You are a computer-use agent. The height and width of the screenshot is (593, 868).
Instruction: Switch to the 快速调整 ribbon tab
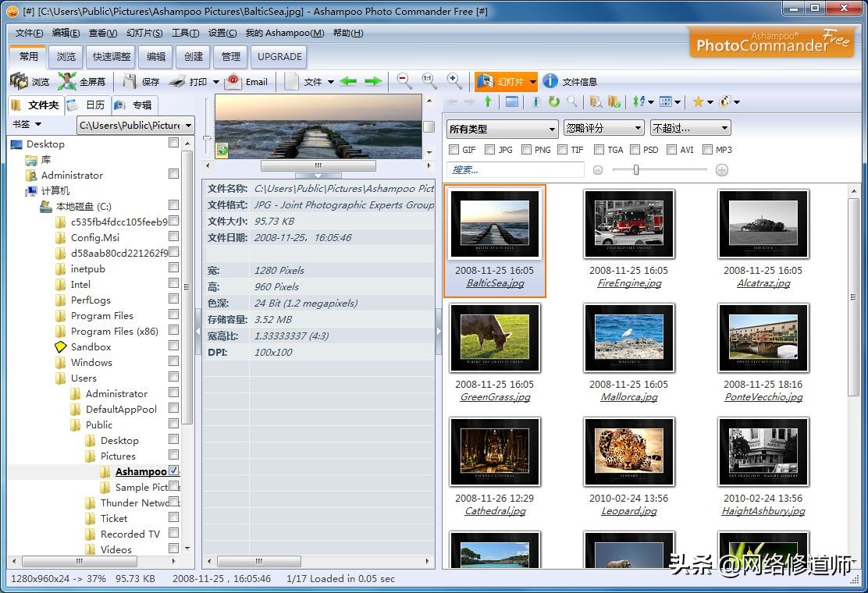click(x=112, y=56)
